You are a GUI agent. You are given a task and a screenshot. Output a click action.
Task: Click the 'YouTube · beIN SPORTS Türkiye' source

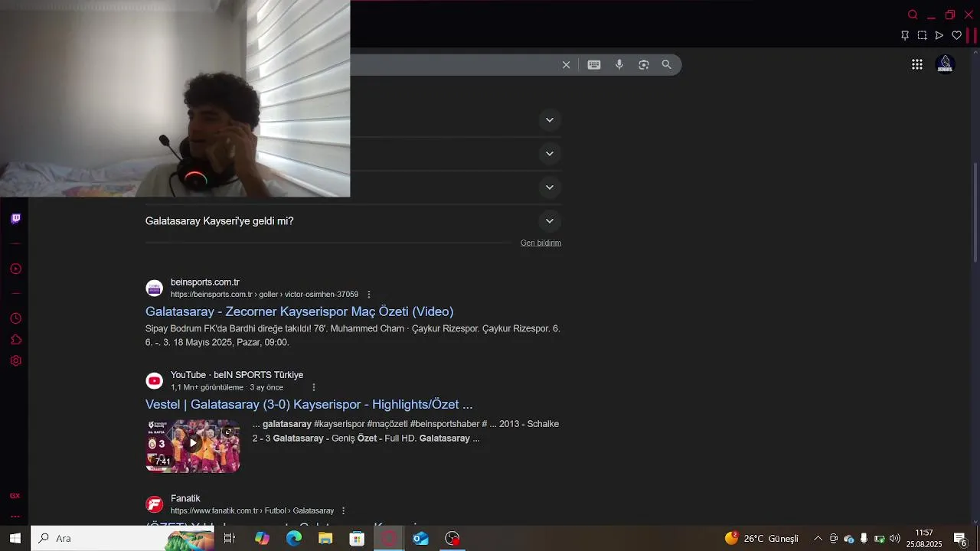(237, 375)
